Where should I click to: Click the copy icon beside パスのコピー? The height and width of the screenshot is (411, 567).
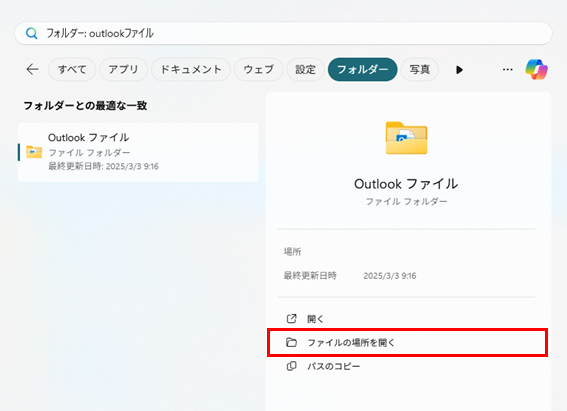coord(291,366)
